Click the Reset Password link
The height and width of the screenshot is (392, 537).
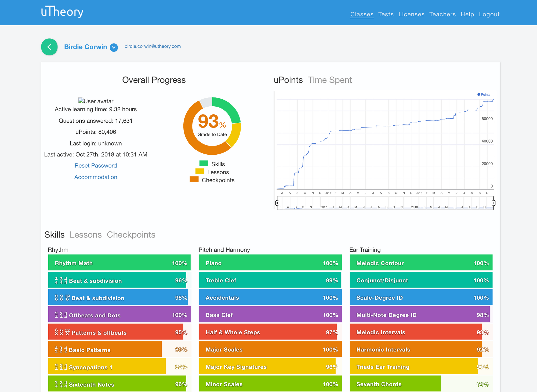[x=96, y=166]
